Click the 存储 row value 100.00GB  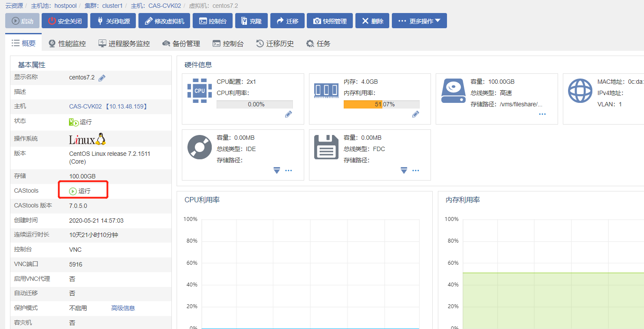click(82, 176)
